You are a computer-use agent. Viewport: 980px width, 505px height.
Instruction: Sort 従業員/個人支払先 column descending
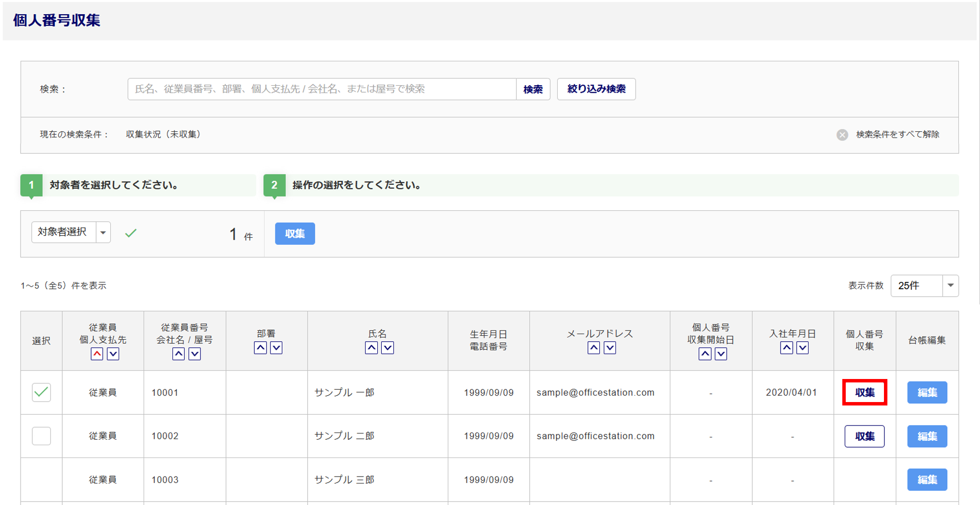coord(113,354)
